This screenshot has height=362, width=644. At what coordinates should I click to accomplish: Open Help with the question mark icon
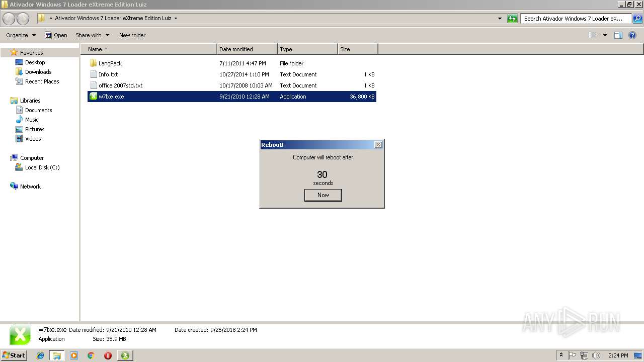coord(632,35)
